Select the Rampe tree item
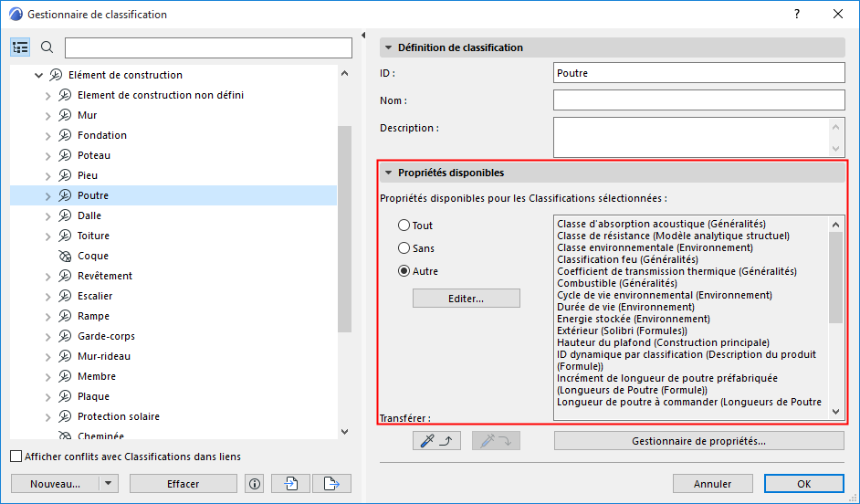The image size is (860, 504). [93, 316]
